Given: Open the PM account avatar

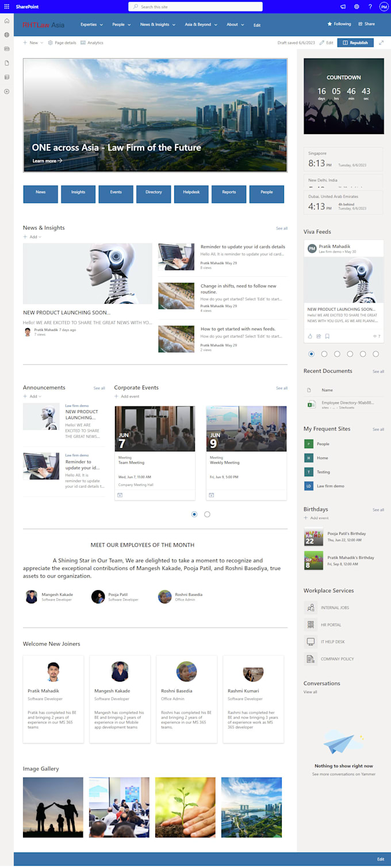Looking at the screenshot, I should 384,6.
